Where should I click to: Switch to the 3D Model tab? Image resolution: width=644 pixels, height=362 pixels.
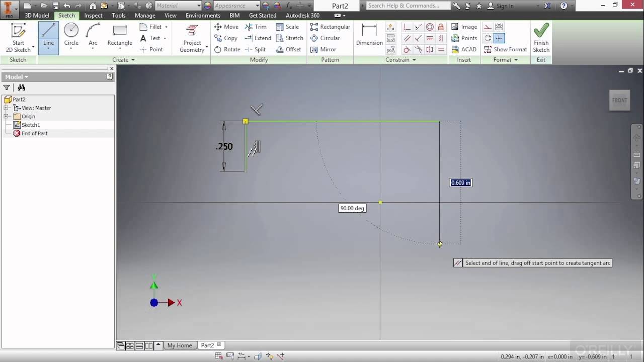37,16
